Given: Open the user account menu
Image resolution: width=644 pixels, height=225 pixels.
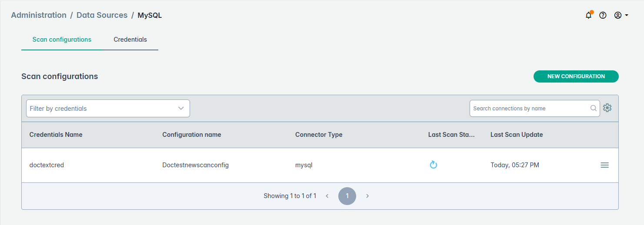Looking at the screenshot, I should [x=621, y=15].
